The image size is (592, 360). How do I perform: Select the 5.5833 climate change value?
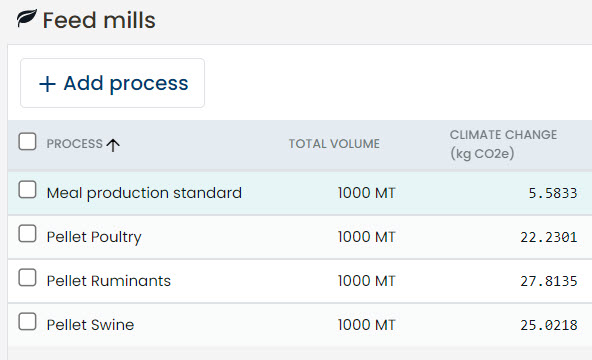553,193
